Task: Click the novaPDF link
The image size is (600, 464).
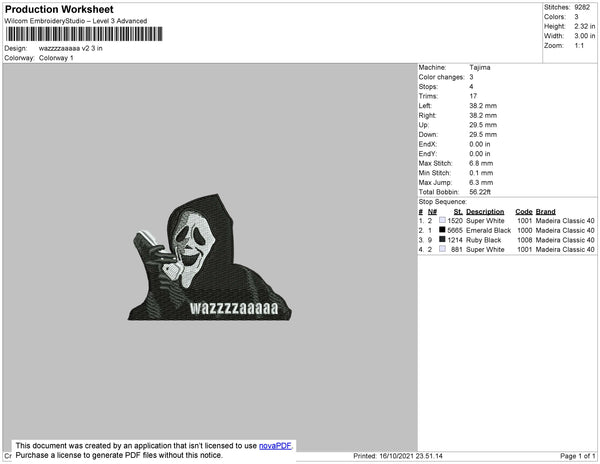Action: point(275,446)
